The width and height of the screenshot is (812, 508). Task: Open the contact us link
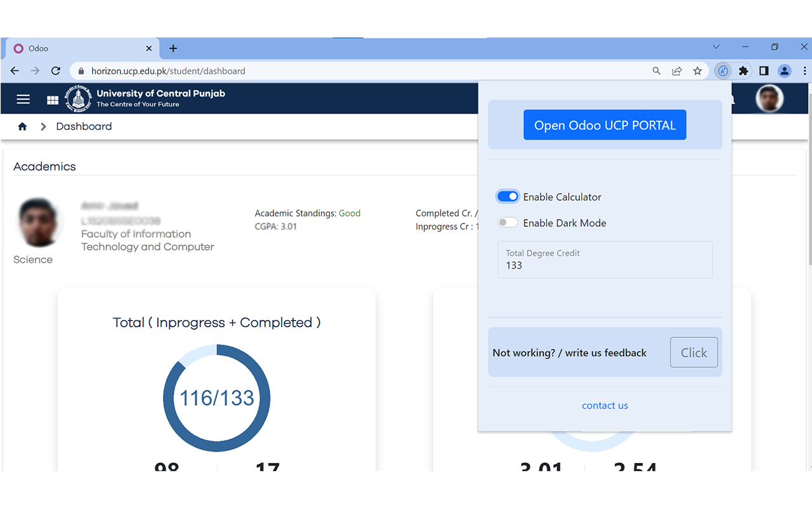pos(605,405)
